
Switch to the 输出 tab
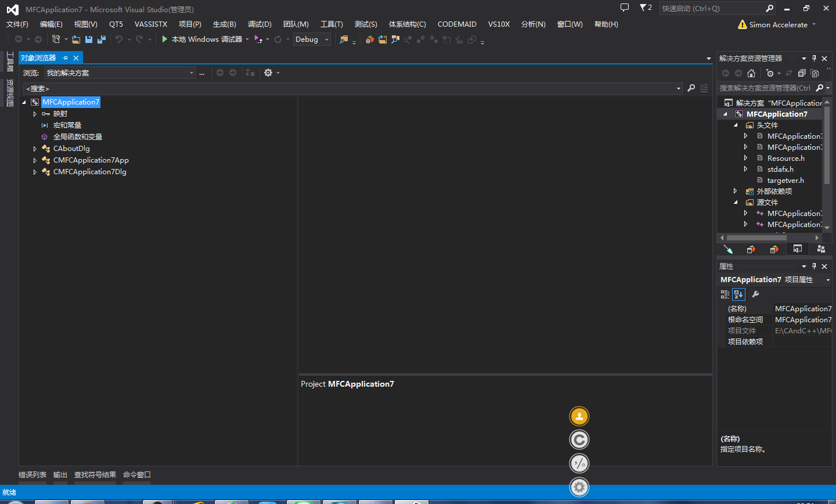coord(60,475)
